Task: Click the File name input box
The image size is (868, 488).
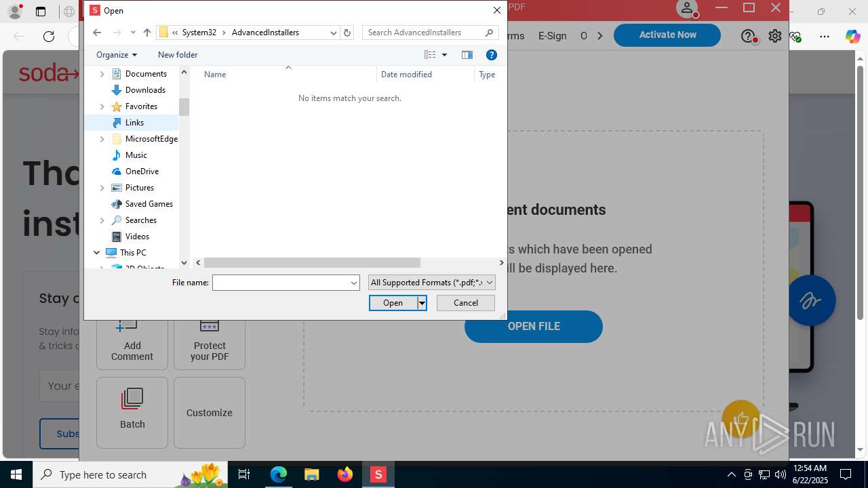Action: click(281, 283)
